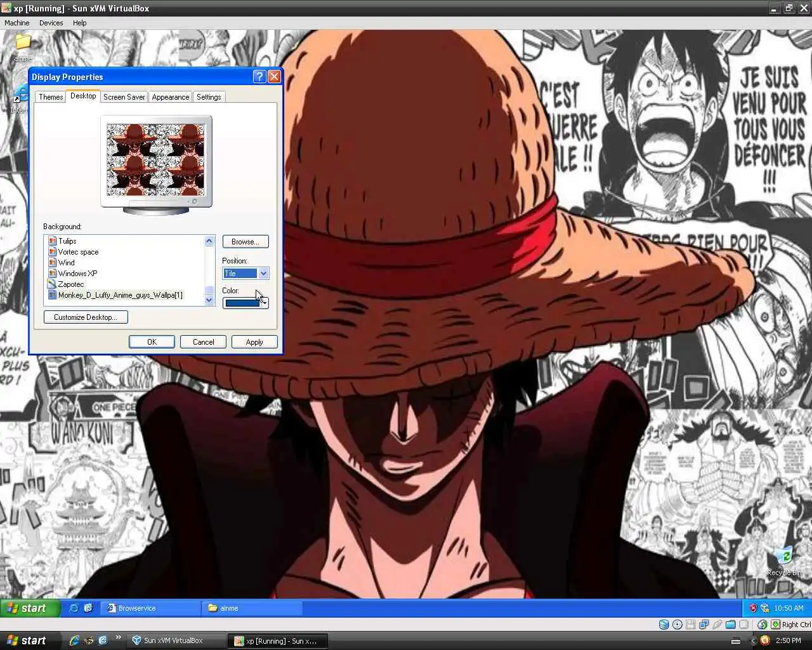
Task: Expand hidden host quick launch chevron
Action: click(118, 638)
